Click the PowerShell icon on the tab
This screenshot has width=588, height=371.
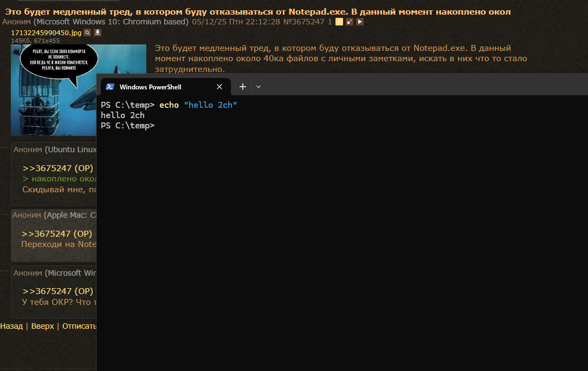click(110, 87)
